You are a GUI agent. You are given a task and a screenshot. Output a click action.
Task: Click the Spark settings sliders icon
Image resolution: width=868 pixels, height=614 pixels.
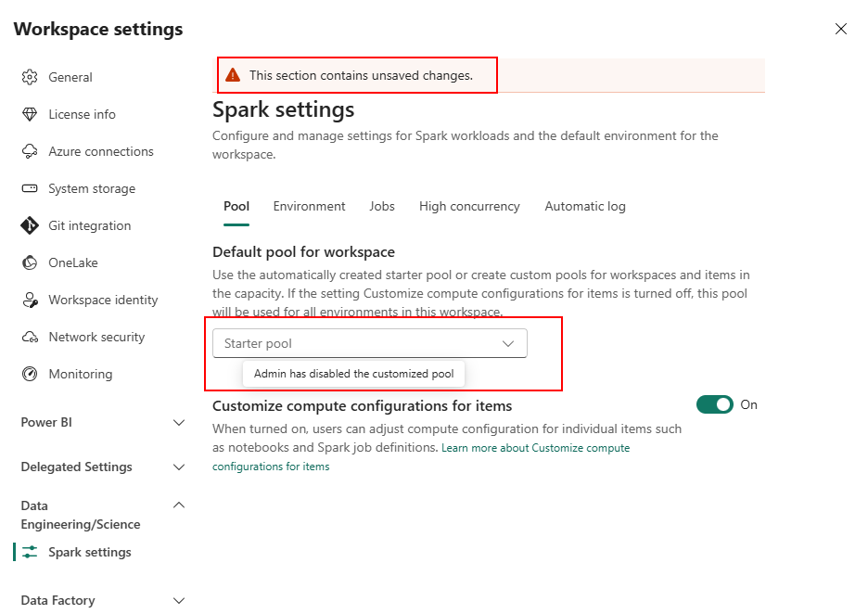click(31, 552)
